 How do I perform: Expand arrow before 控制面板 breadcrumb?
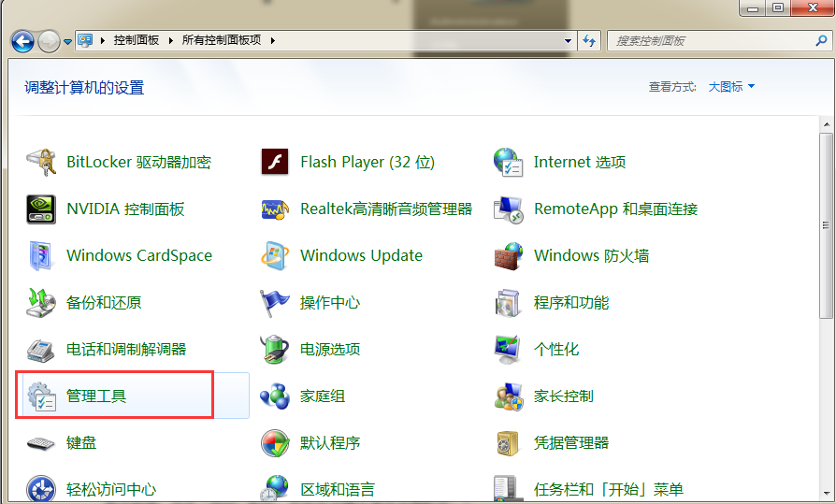pos(102,40)
